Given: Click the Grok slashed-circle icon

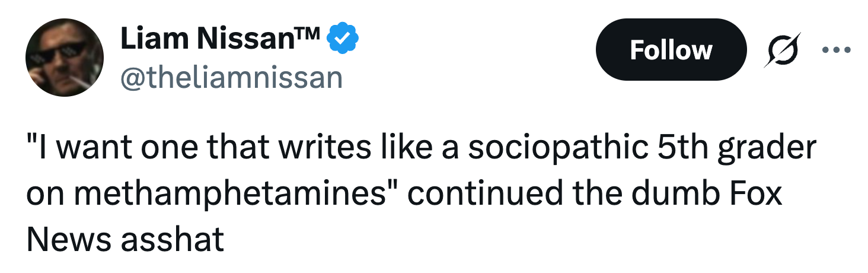Looking at the screenshot, I should click(x=780, y=50).
